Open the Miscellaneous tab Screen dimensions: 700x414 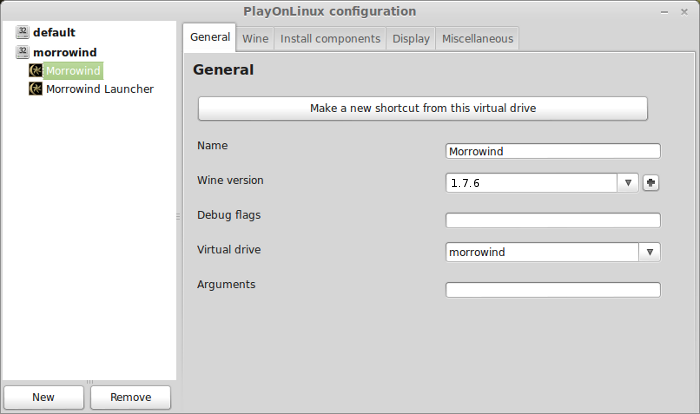[x=477, y=39]
